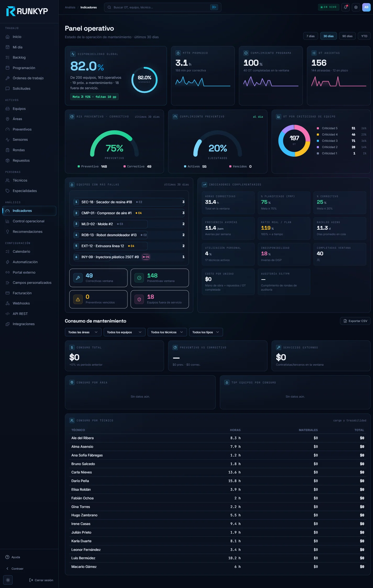Click the Disponibilidad Global pulse icon
The height and width of the screenshot is (588, 373).
(73, 54)
